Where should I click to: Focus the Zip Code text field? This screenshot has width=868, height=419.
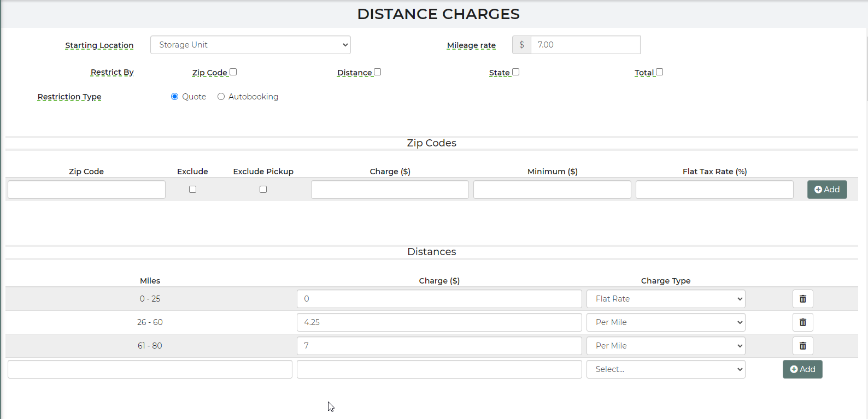(86, 190)
